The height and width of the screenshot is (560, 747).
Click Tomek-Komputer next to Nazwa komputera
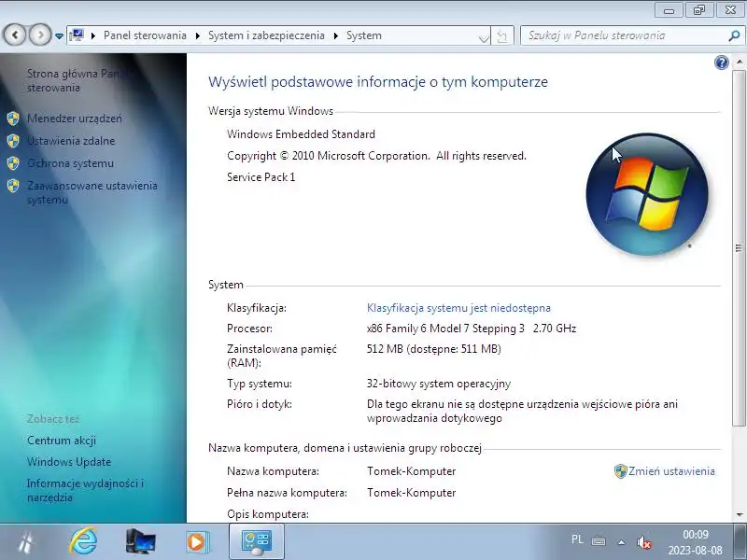[412, 471]
